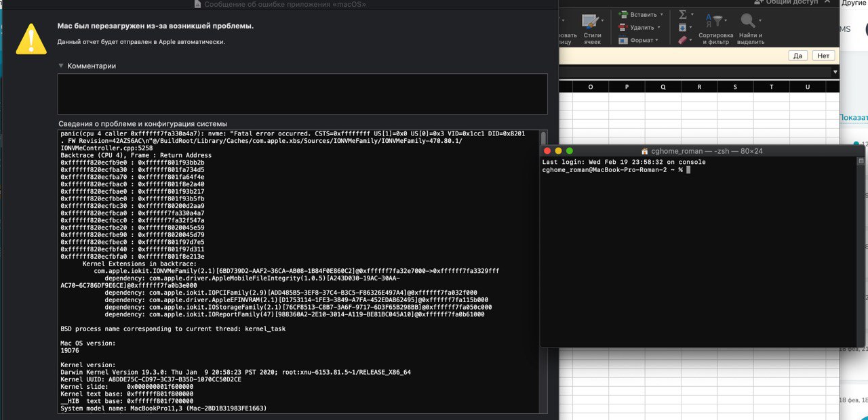Click the '19D76' build number text
The image size is (868, 420).
(70, 351)
